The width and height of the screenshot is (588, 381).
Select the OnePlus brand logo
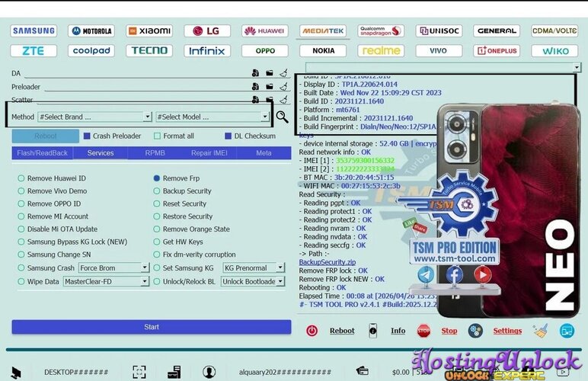[x=497, y=50]
